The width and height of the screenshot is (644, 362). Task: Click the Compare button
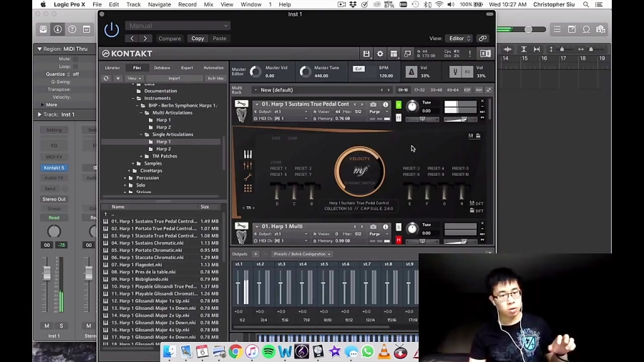tap(170, 39)
